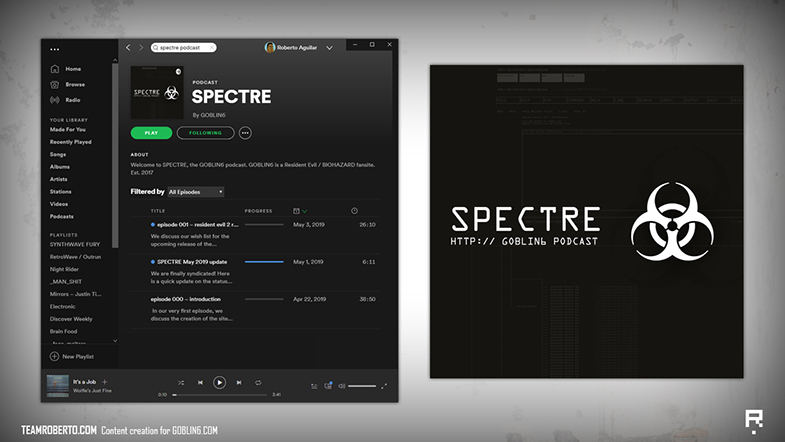Click the Browse icon

pos(55,85)
